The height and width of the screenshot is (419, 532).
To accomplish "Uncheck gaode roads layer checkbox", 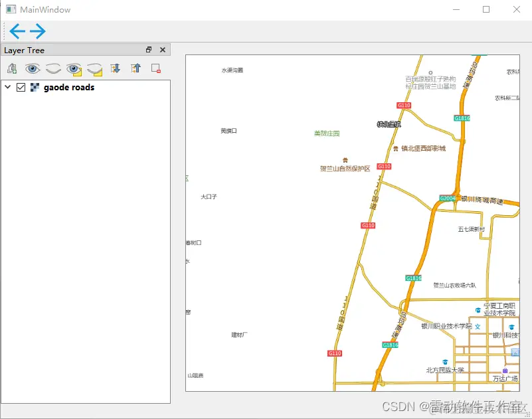I will click(21, 87).
